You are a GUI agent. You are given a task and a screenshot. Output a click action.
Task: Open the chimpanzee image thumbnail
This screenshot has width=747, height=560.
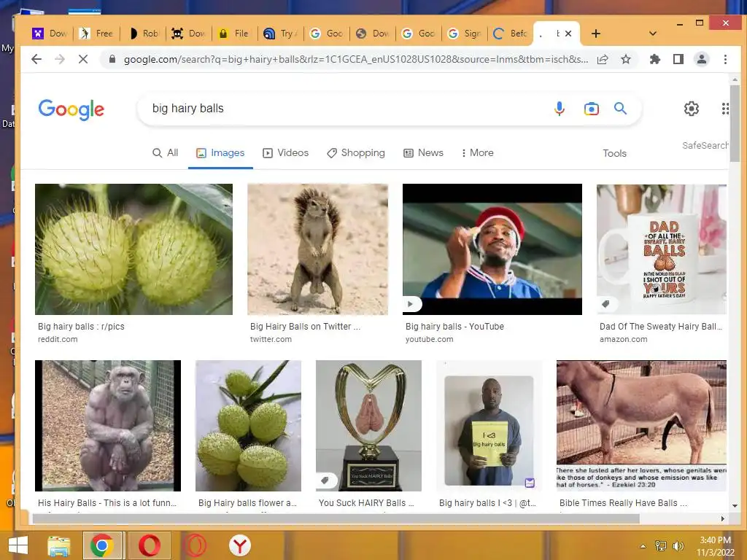coord(108,426)
